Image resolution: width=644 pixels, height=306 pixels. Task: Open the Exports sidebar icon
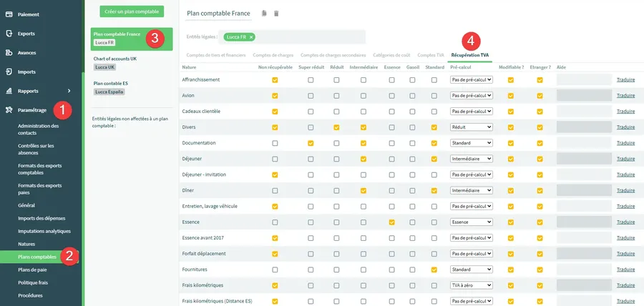coord(9,33)
